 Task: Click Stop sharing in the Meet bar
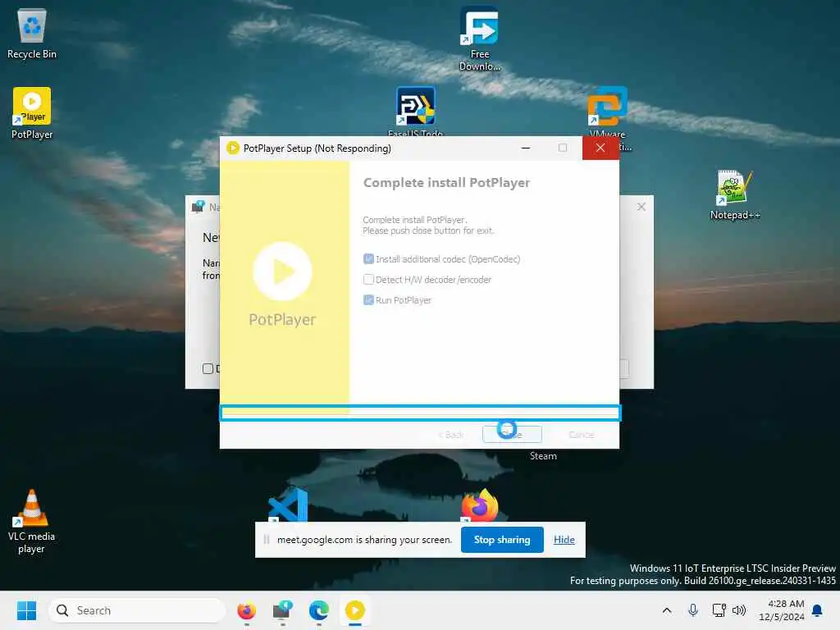point(502,540)
